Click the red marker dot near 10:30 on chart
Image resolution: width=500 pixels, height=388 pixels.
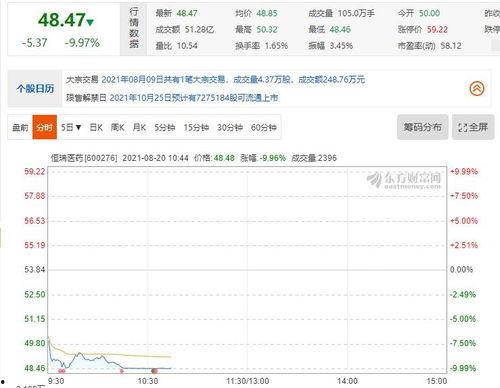click(154, 371)
